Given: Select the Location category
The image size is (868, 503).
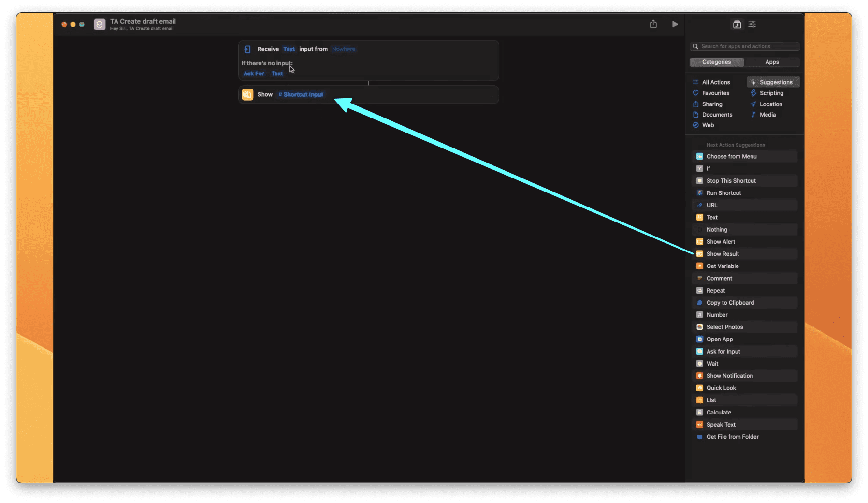Looking at the screenshot, I should coord(770,104).
